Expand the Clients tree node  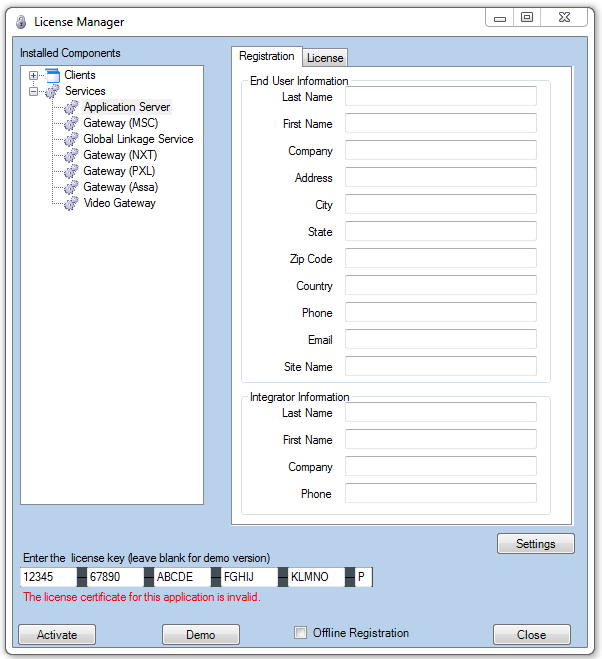tap(34, 76)
